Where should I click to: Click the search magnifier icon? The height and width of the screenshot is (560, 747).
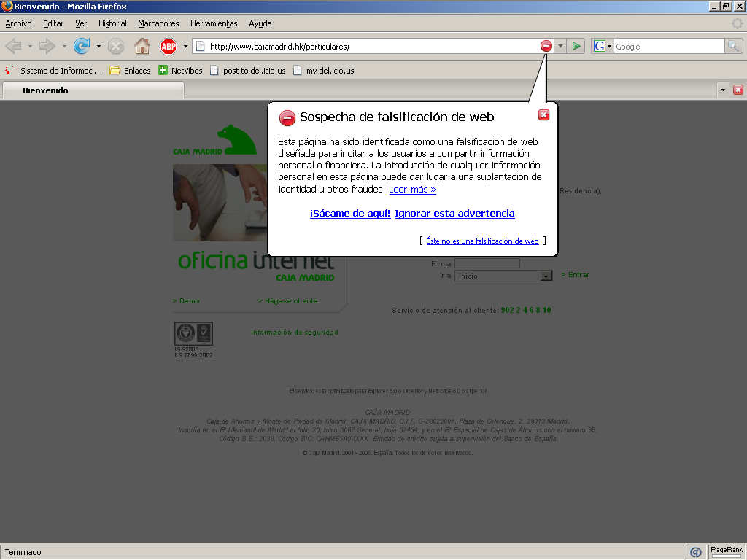point(733,47)
